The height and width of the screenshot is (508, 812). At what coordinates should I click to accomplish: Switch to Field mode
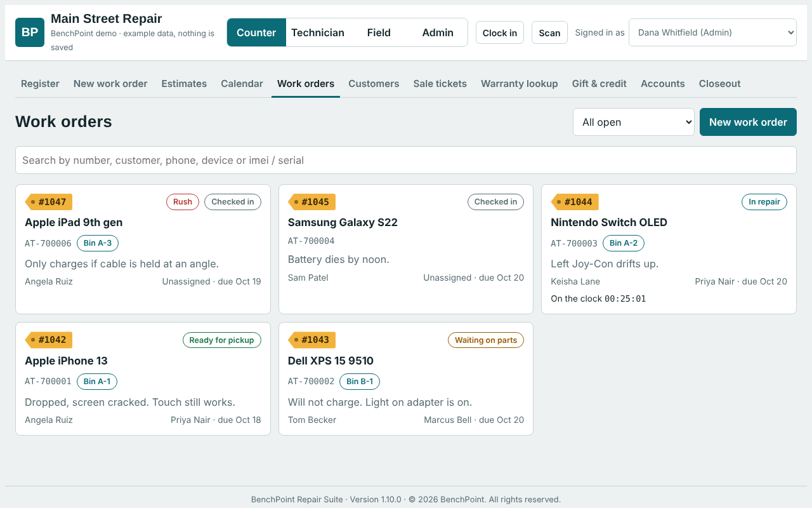[379, 32]
